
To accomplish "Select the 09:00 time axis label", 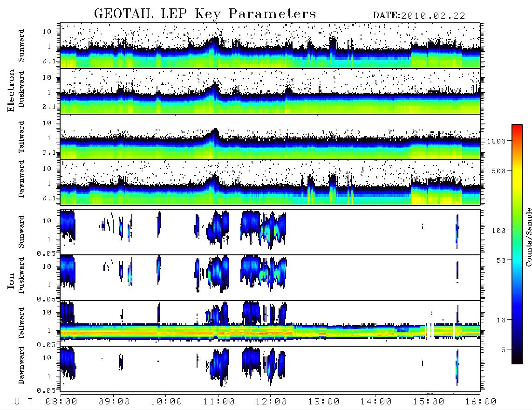I will (114, 402).
